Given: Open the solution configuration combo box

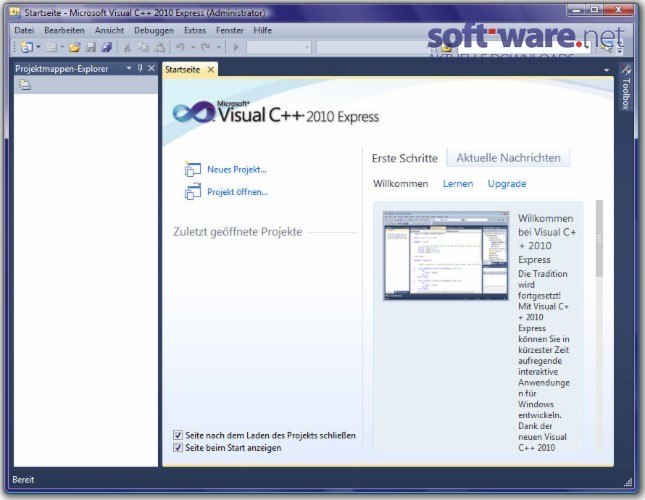Looking at the screenshot, I should pos(279,47).
